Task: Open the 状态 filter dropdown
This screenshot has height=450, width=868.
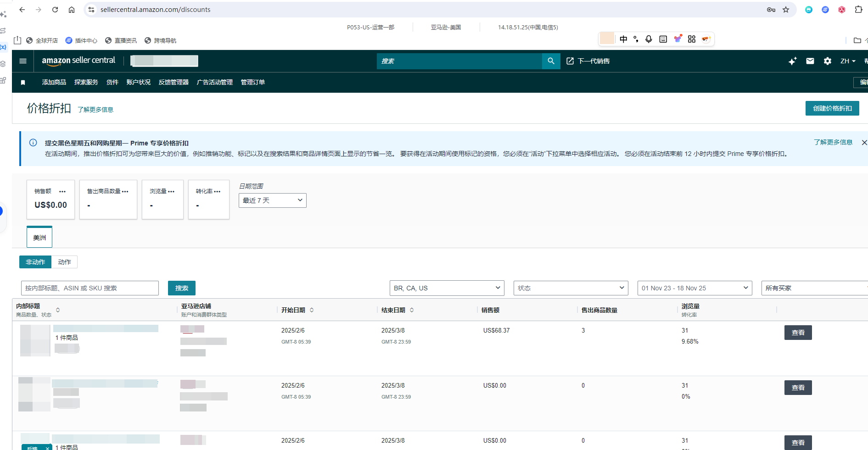Action: point(571,288)
